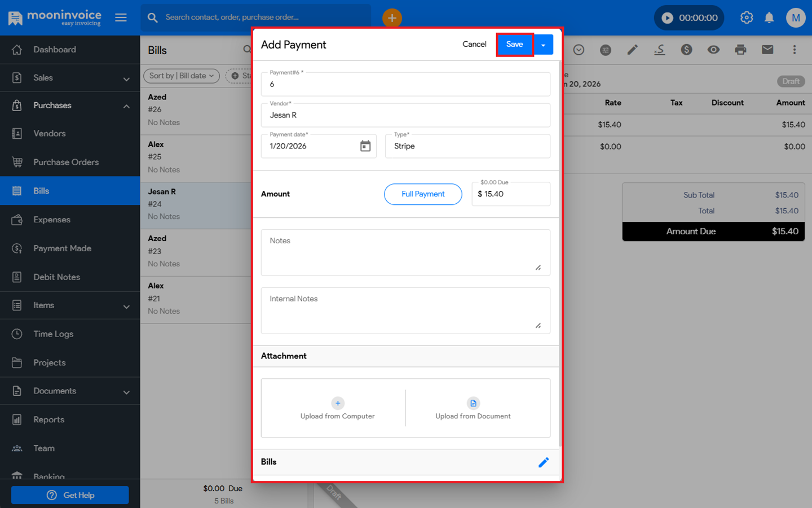The width and height of the screenshot is (812, 508).
Task: Open the Type field showing Stripe
Action: tap(467, 146)
